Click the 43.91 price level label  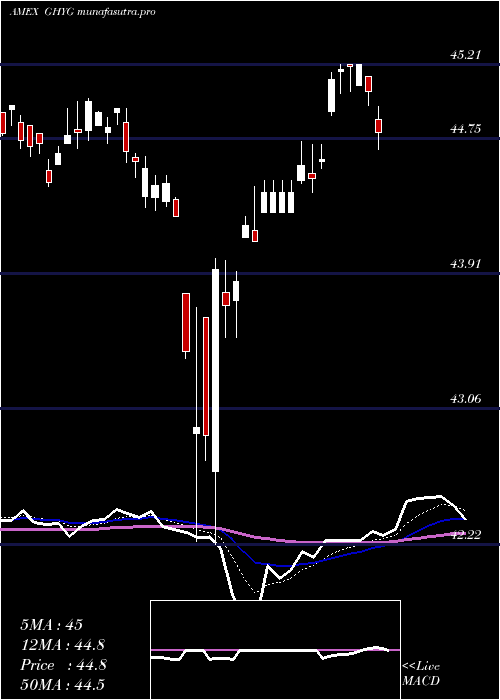tap(465, 264)
